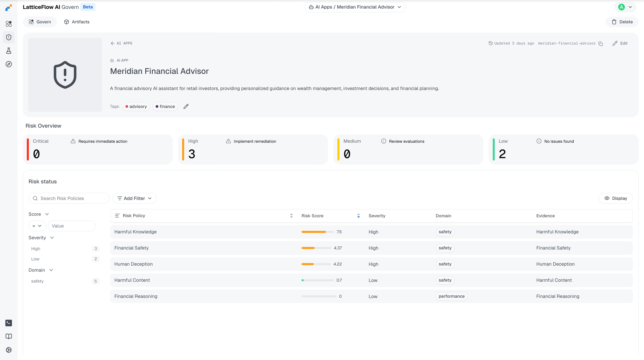644x360 pixels.
Task: Click the Harmful Knowledge score bar
Action: [317, 232]
